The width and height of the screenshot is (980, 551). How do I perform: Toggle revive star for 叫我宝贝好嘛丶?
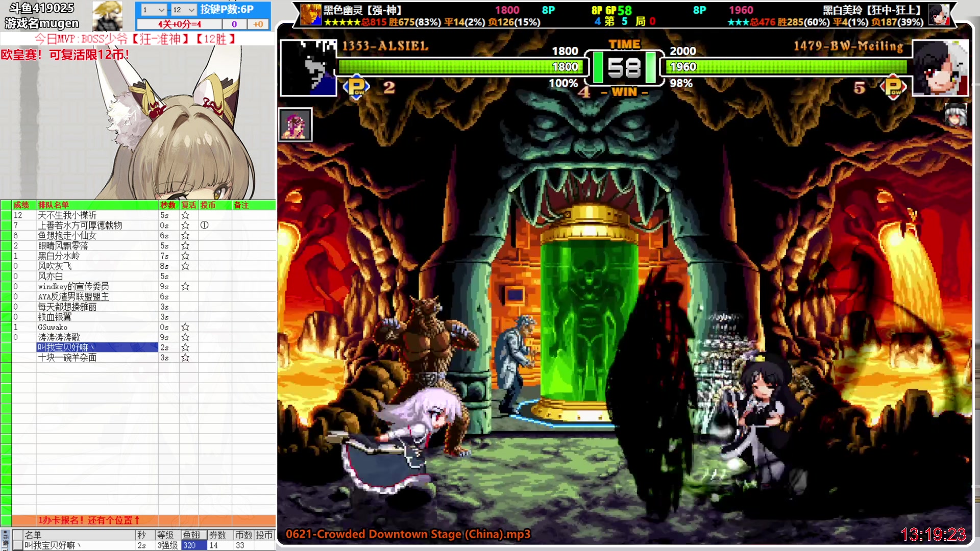point(185,347)
